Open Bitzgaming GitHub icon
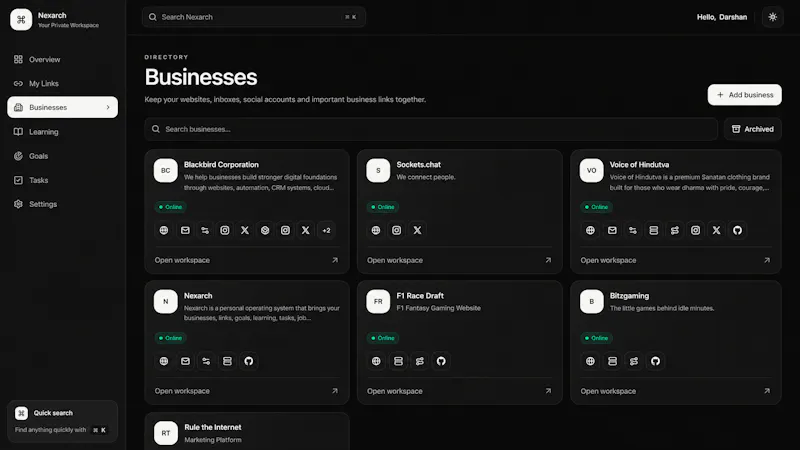The height and width of the screenshot is (450, 800). pos(655,361)
